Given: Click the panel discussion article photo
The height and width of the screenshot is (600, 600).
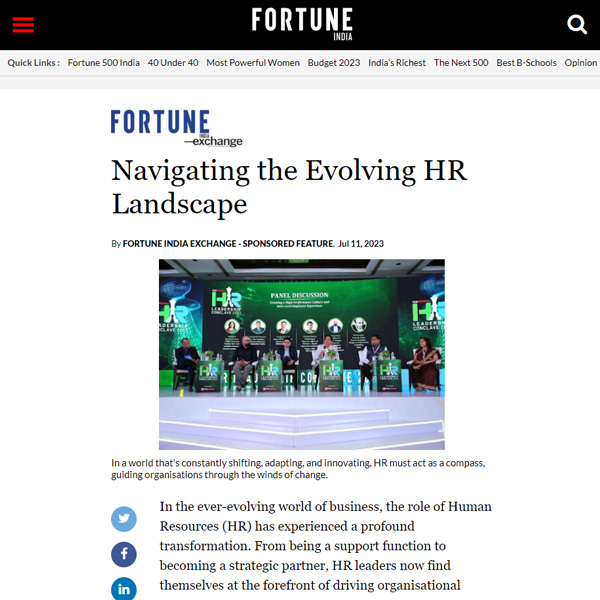Looking at the screenshot, I should click(x=302, y=354).
